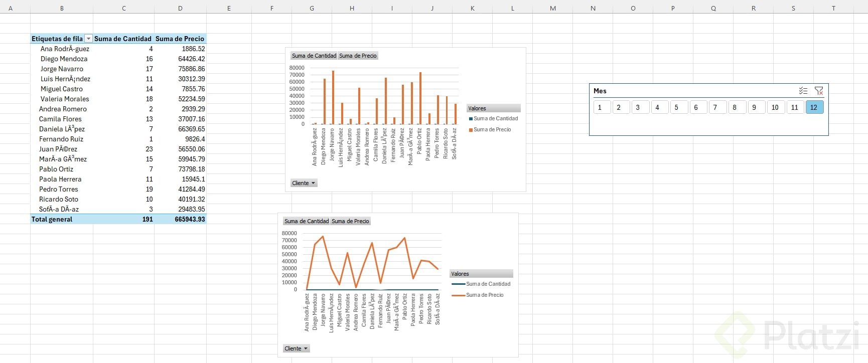Viewport: 868px width, 363px height.
Task: Select column D header
Action: click(x=180, y=8)
